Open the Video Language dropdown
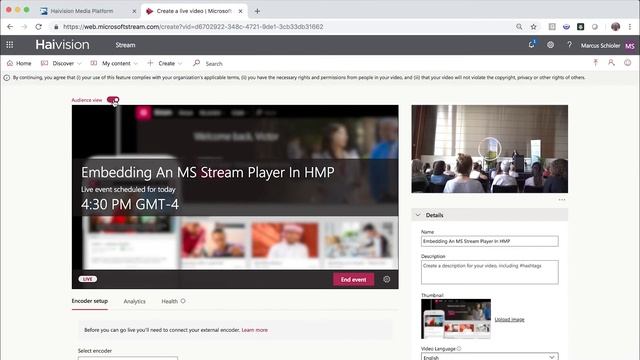 (489, 357)
